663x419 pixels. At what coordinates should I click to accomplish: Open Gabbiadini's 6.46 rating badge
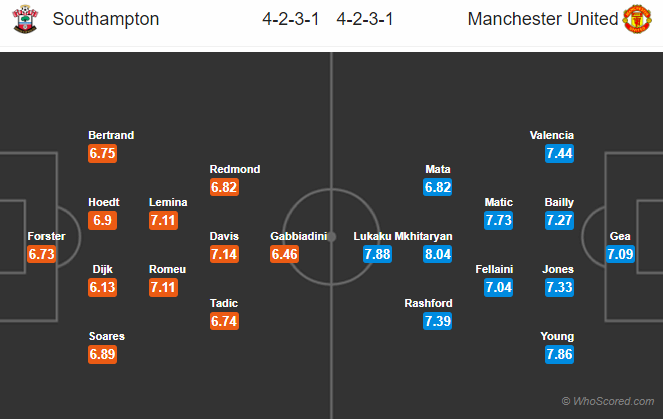click(284, 254)
